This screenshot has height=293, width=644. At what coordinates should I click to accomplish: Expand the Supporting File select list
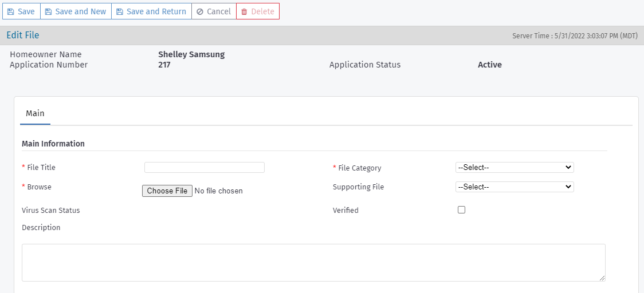515,187
